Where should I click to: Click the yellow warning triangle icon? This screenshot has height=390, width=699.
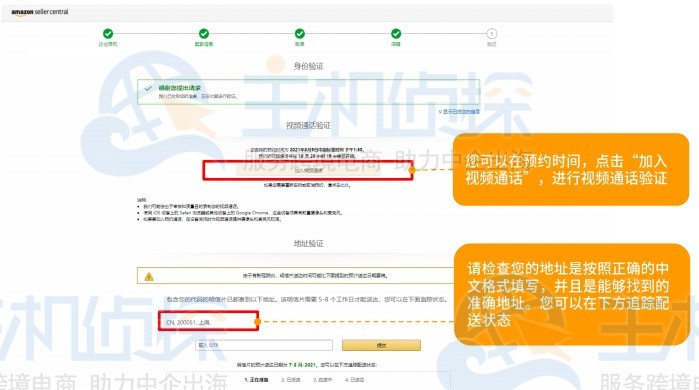tap(149, 277)
